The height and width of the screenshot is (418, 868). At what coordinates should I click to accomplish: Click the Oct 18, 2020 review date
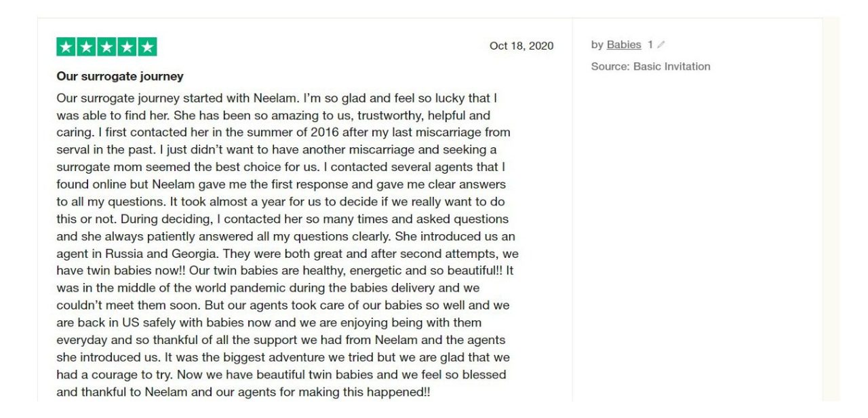point(521,46)
